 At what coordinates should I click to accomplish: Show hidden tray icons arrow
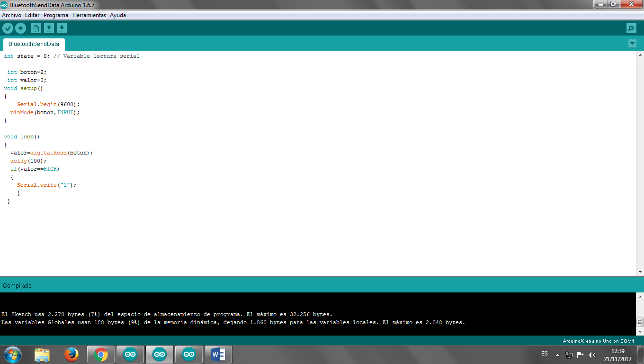pos(557,355)
